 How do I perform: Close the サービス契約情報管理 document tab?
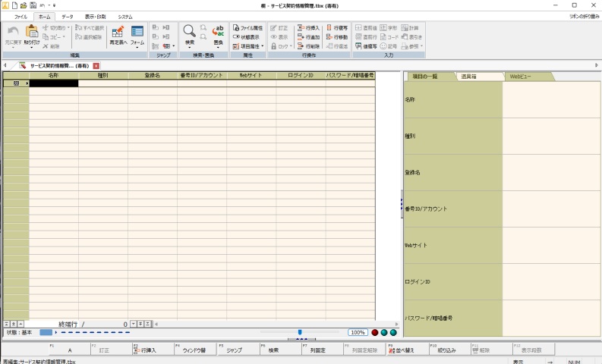coord(96,65)
